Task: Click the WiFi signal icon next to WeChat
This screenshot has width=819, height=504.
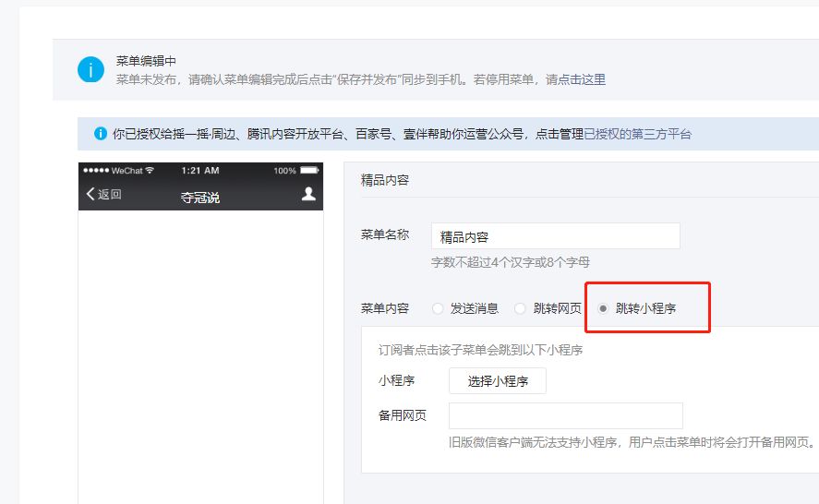Action: coord(150,170)
